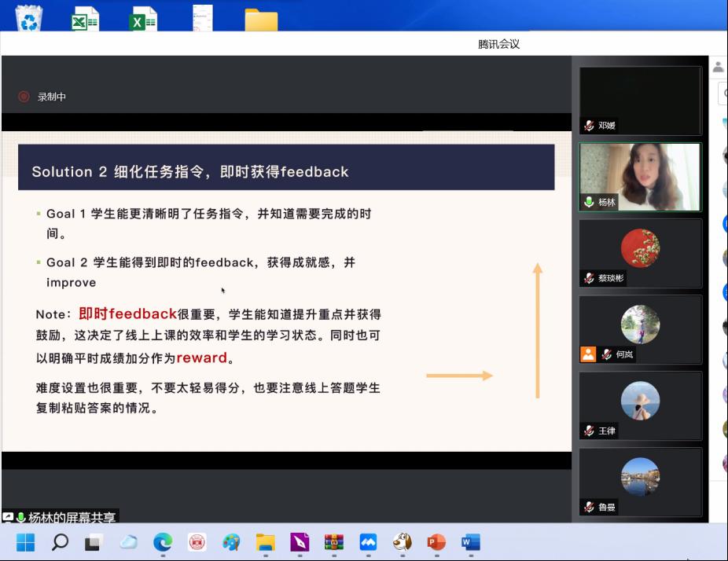Screen dimensions: 728x561
Task: Click 鲁曼's muted microphone icon
Action: tap(589, 507)
